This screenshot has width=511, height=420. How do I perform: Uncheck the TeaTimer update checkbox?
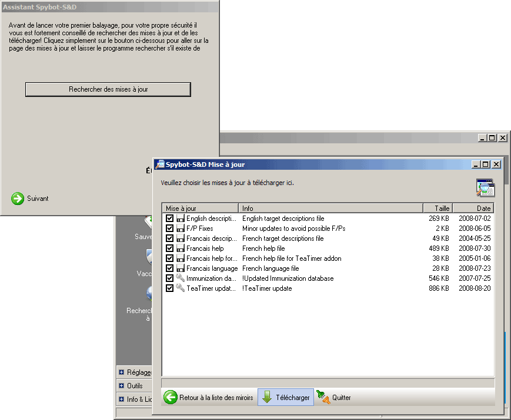click(170, 288)
